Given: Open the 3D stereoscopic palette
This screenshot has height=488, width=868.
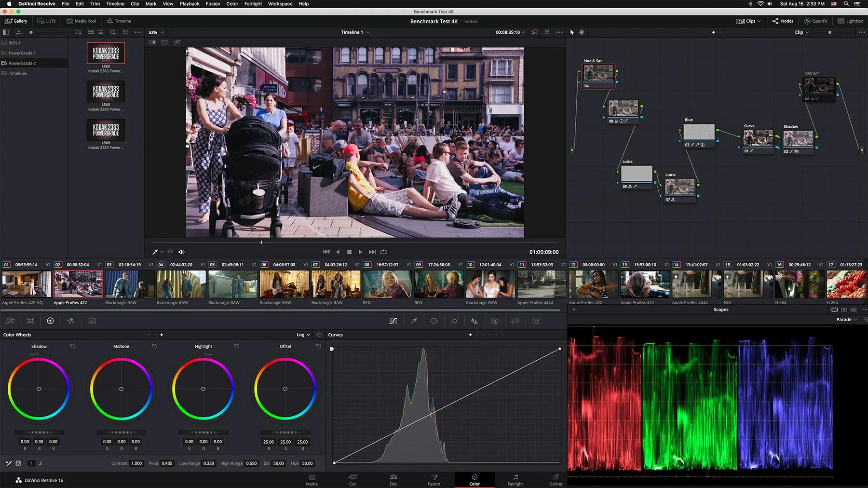Looking at the screenshot, I should (535, 321).
